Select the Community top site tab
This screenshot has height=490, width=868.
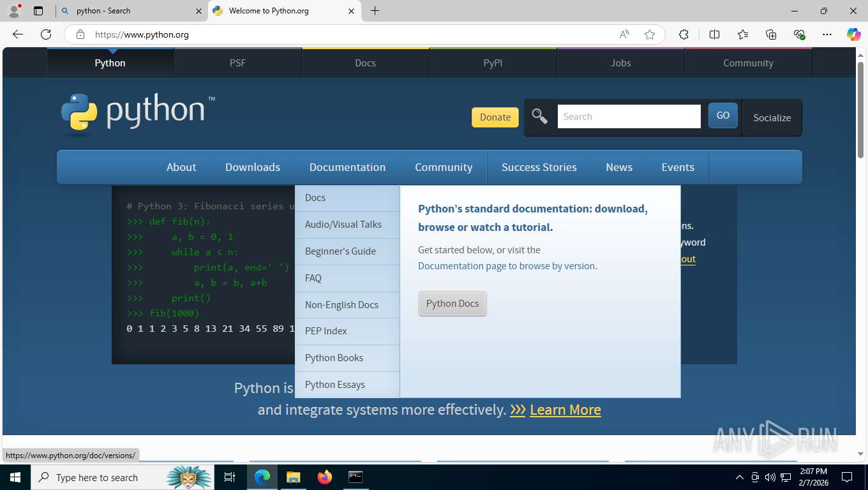coord(748,63)
